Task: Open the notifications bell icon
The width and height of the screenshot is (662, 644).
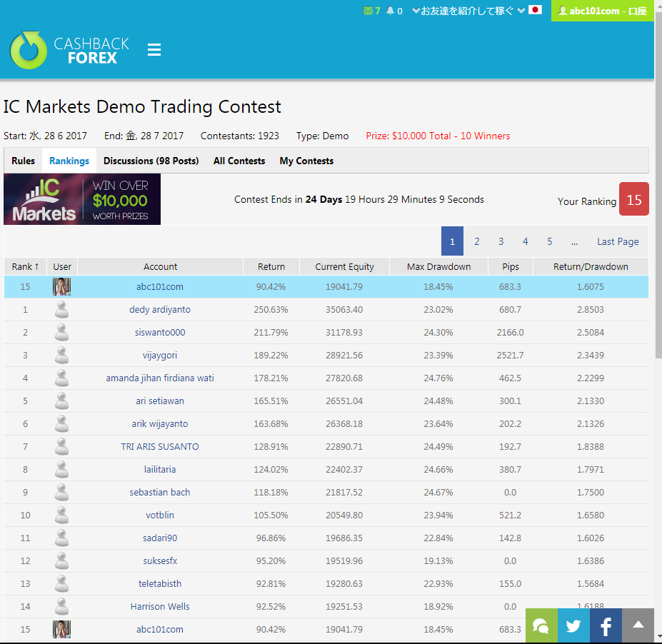Action: (x=390, y=11)
